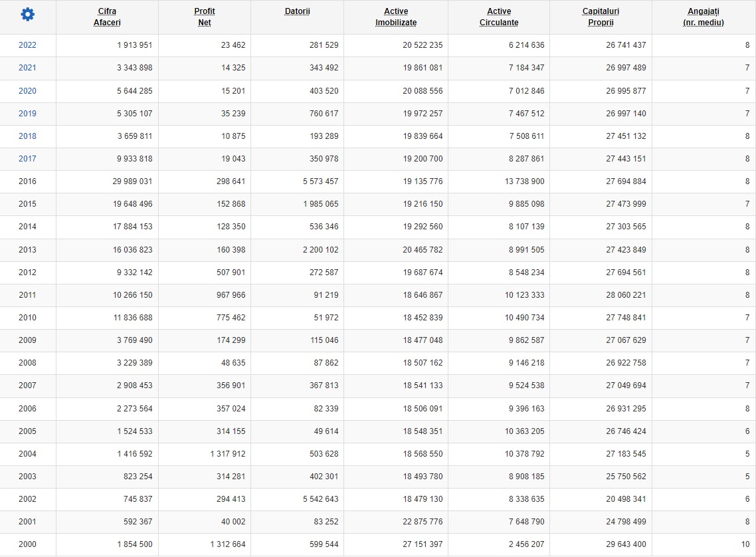The height and width of the screenshot is (557, 756).
Task: Open the 2021 year link
Action: click(27, 68)
